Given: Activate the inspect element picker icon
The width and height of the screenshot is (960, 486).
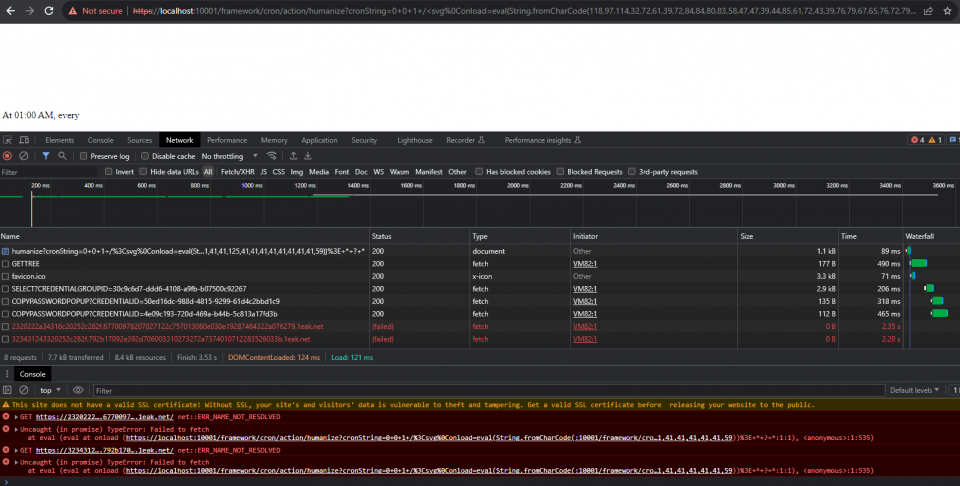Looking at the screenshot, I should (x=7, y=140).
